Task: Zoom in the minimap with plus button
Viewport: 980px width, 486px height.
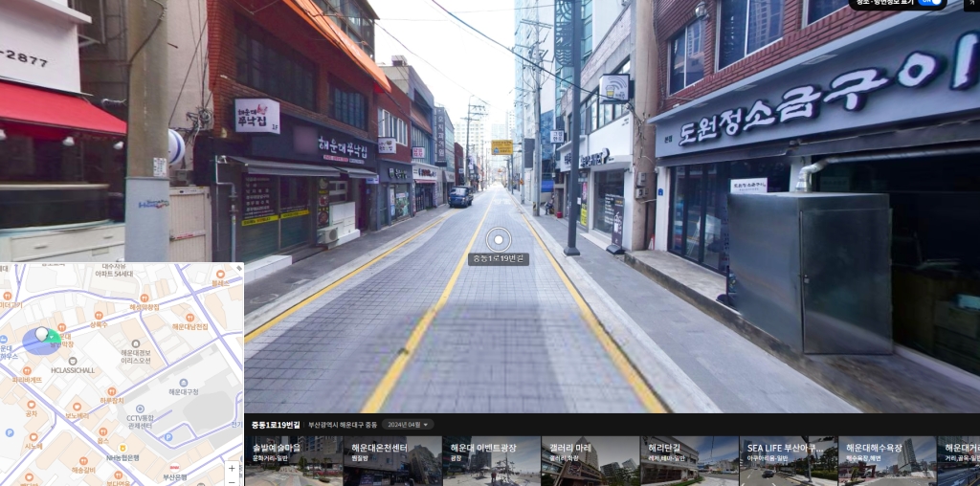Action: (x=231, y=469)
